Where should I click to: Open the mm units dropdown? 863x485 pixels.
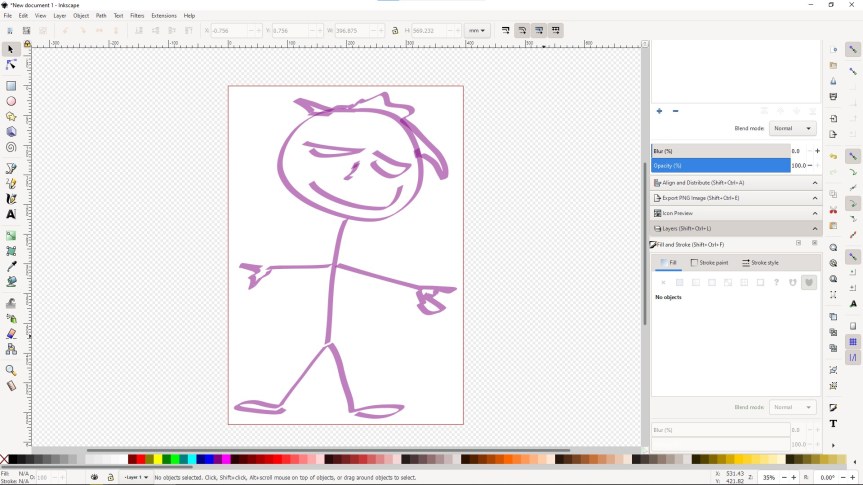click(x=476, y=31)
